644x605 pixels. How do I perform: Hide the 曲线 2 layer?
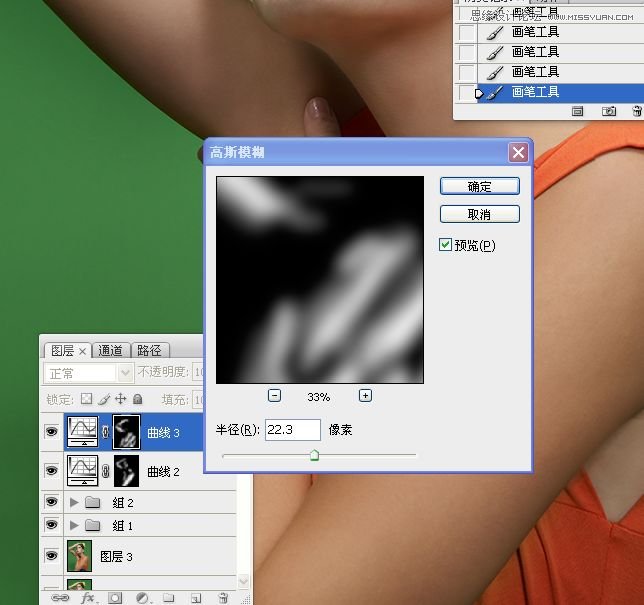[51, 470]
